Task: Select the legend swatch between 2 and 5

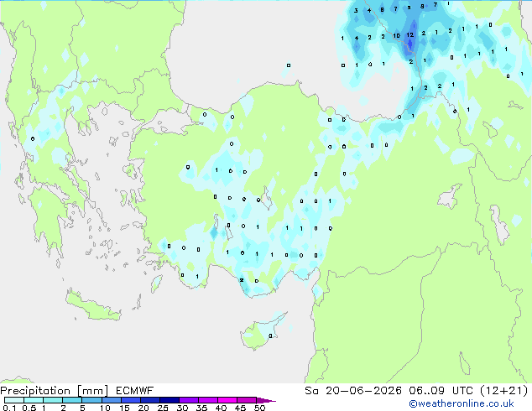Action: 72,400
